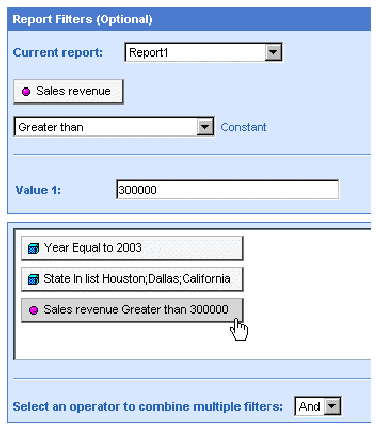The image size is (377, 430).
Task: Click the Select an operator to combine label
Action: pos(147,407)
